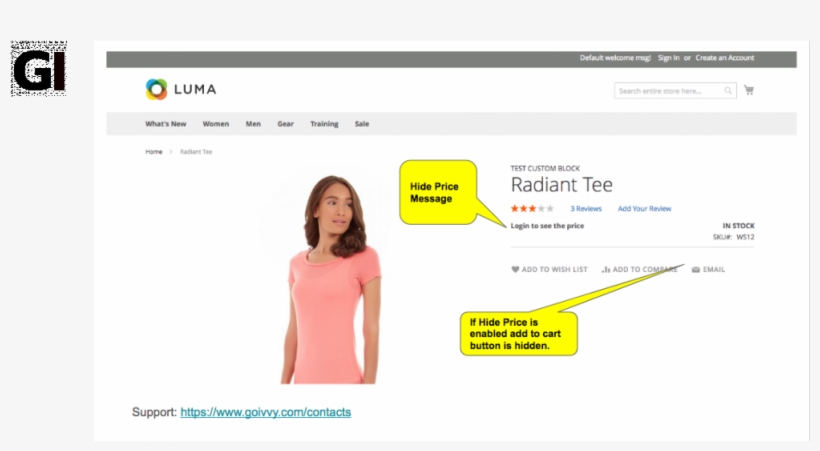Click Add to Compare text

[645, 269]
